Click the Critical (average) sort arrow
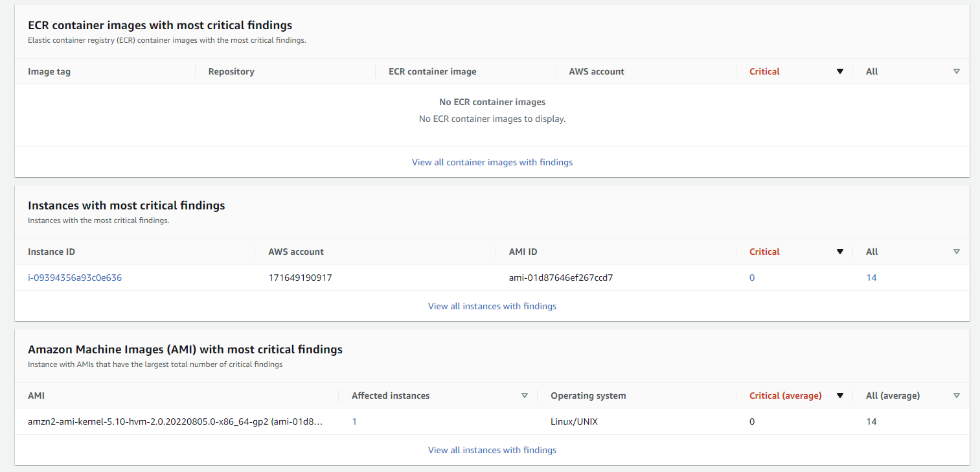Screen dimensions: 980x472 (840, 396)
